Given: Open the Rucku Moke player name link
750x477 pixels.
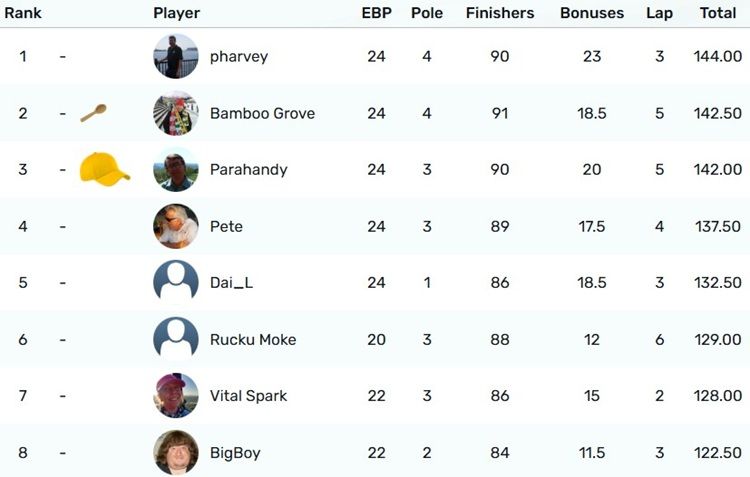Looking at the screenshot, I should 253,339.
